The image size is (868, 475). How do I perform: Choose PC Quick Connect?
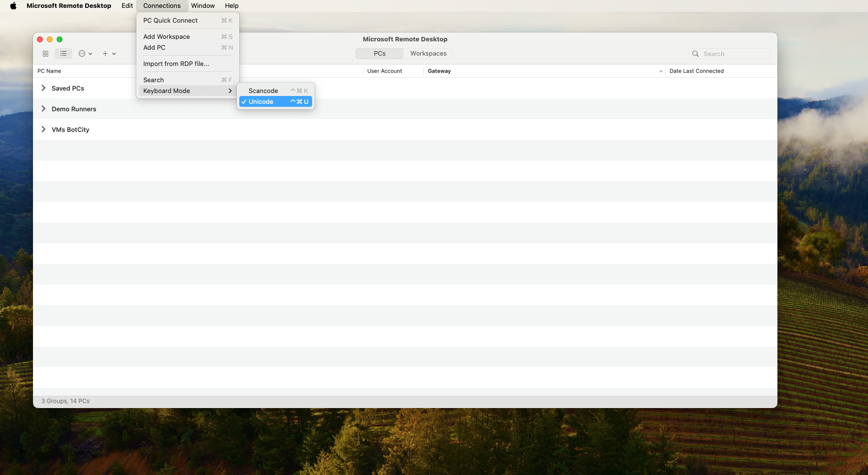[188, 20]
